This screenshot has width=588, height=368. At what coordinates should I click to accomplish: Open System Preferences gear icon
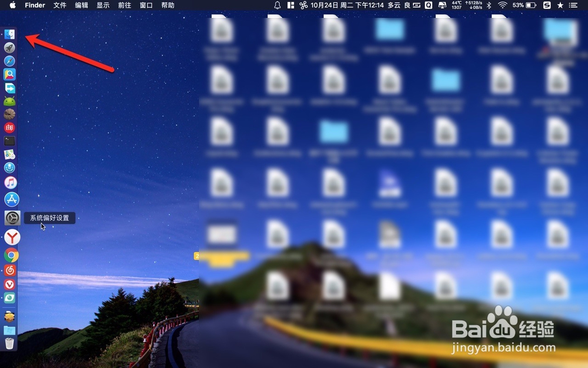12,218
